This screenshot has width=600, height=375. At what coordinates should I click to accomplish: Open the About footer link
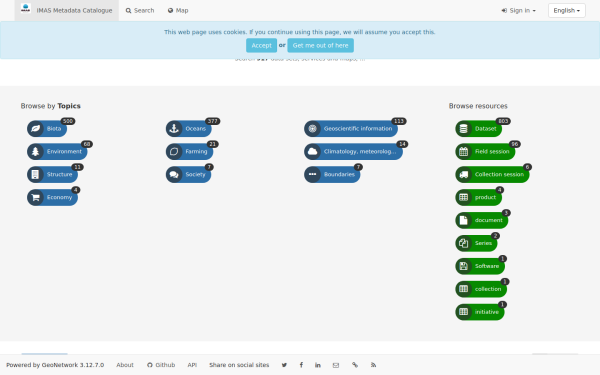tap(125, 365)
